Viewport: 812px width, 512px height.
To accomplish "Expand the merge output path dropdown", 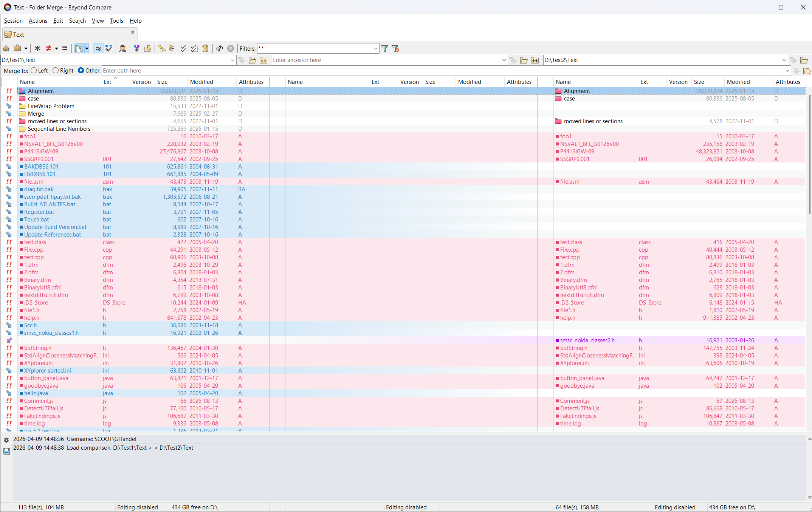I will (x=787, y=71).
